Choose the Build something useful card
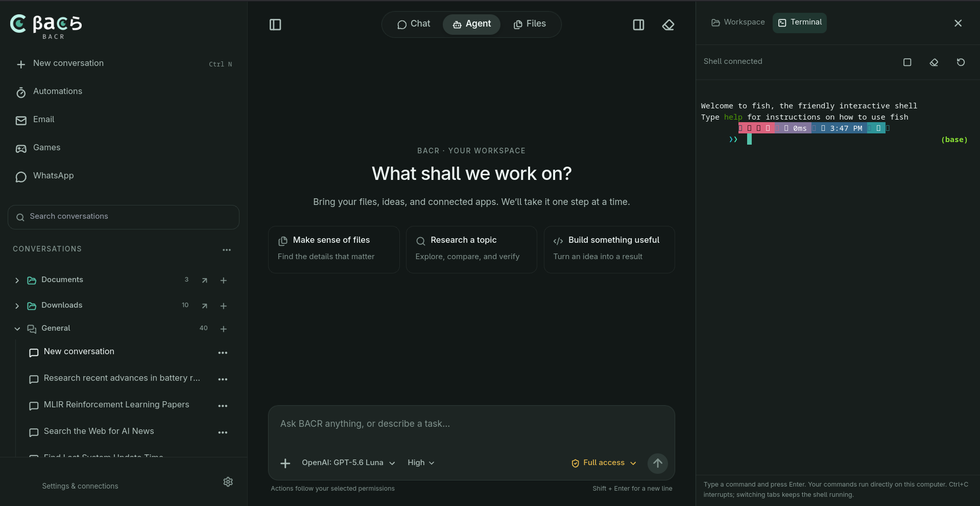 [x=609, y=249]
